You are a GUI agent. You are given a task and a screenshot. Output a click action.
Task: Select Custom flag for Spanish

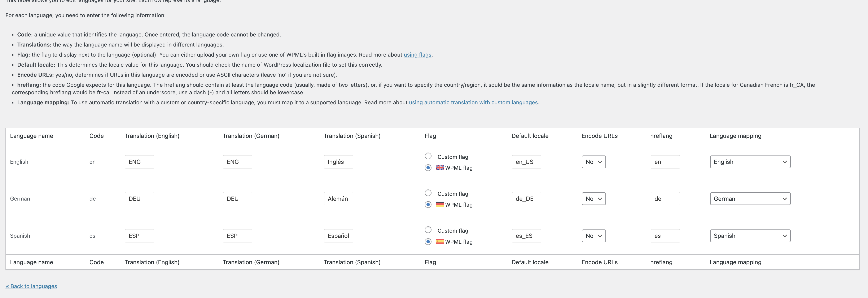pyautogui.click(x=428, y=230)
